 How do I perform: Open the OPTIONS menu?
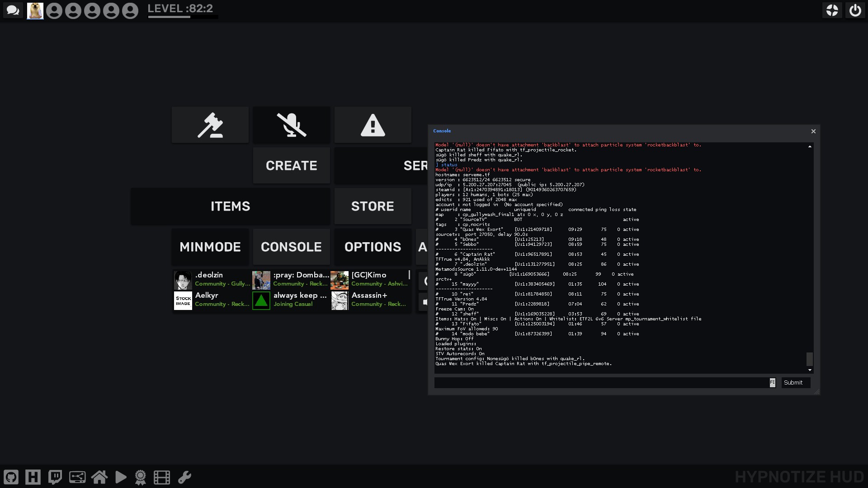coord(373,247)
